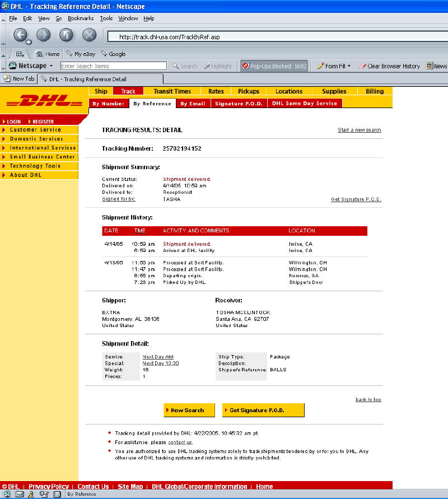This screenshot has height=499, width=448.
Task: Open the Instant Messenger icon in the status bar
Action: click(31, 494)
